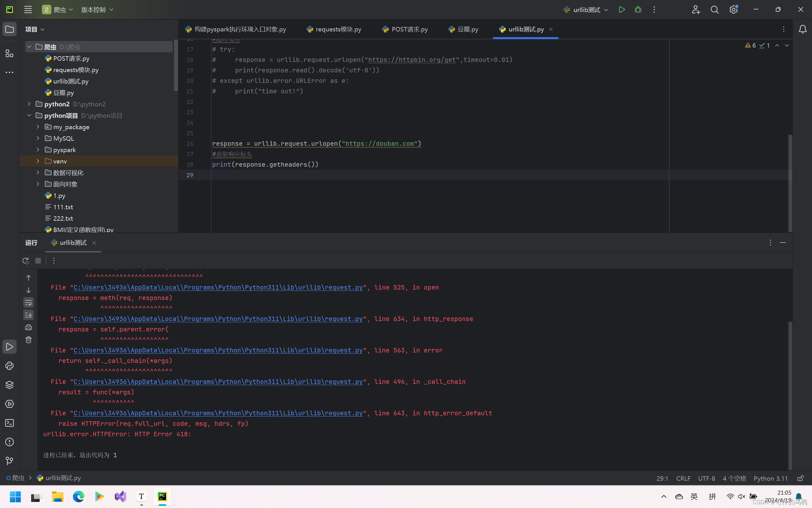Viewport: 812px width, 508px height.
Task: Close the urllib测试 run tab
Action: (94, 243)
